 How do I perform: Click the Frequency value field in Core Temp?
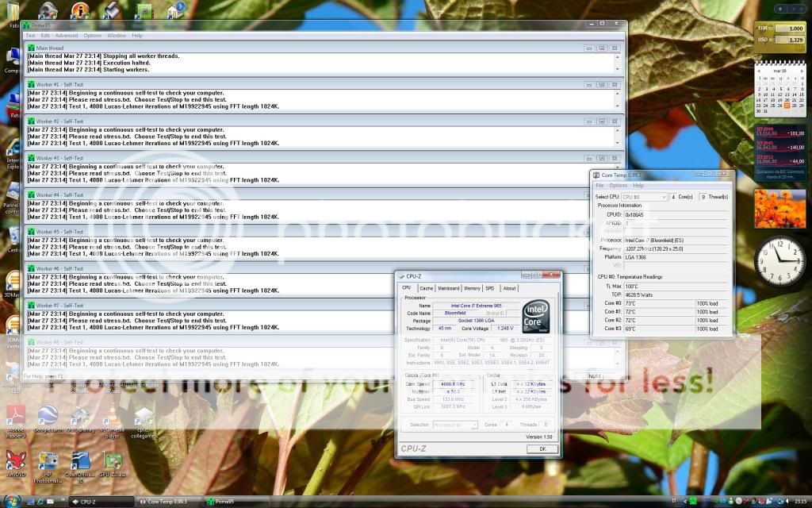click(676, 248)
